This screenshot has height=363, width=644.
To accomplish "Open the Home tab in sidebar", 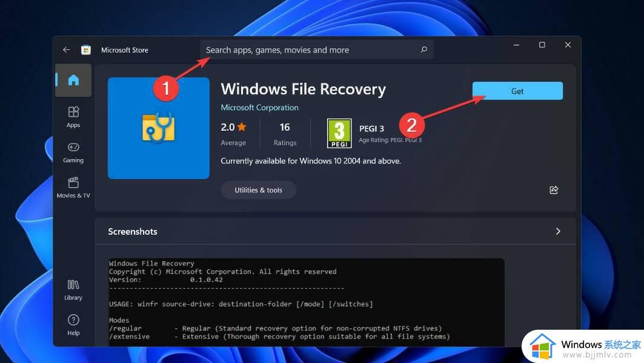I will pyautogui.click(x=73, y=80).
